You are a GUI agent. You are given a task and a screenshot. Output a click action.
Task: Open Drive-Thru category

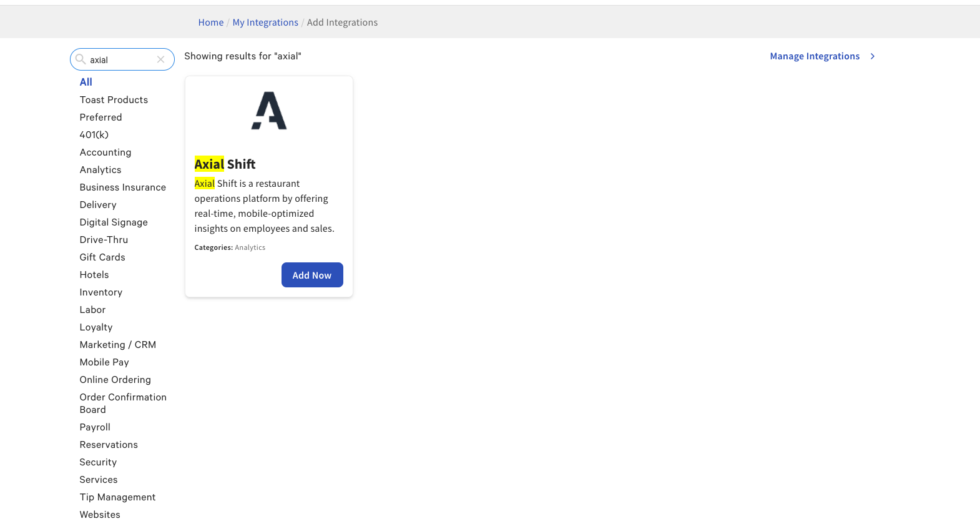coord(104,240)
